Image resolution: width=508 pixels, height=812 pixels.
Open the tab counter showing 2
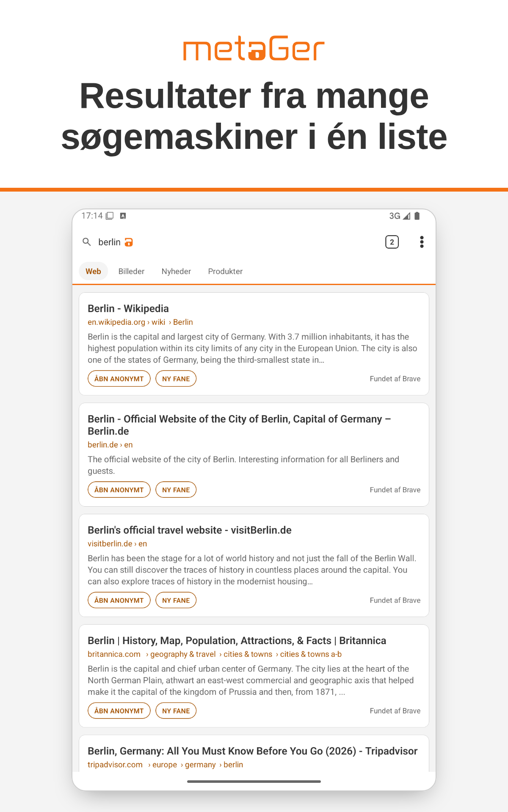pos(392,242)
